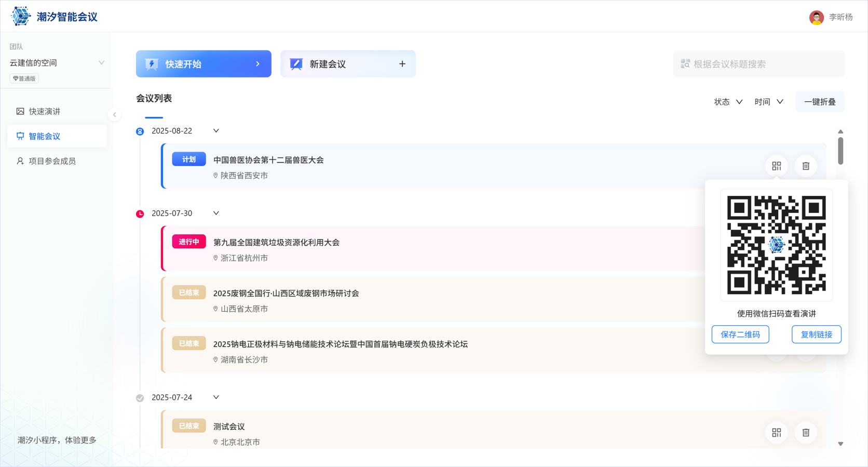
Task: Click the location pin for 陕西省西安市
Action: pyautogui.click(x=215, y=176)
